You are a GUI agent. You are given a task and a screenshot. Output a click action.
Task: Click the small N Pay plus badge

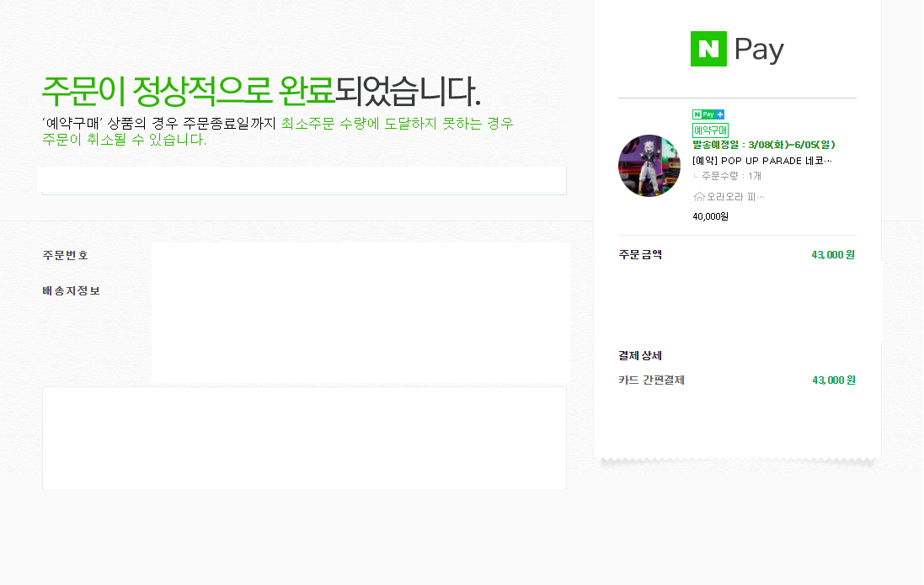tap(708, 114)
